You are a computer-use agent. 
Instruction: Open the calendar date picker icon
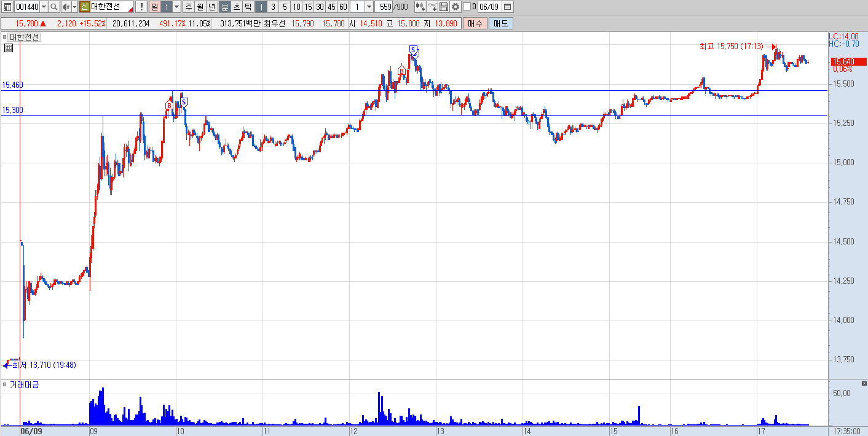(508, 7)
